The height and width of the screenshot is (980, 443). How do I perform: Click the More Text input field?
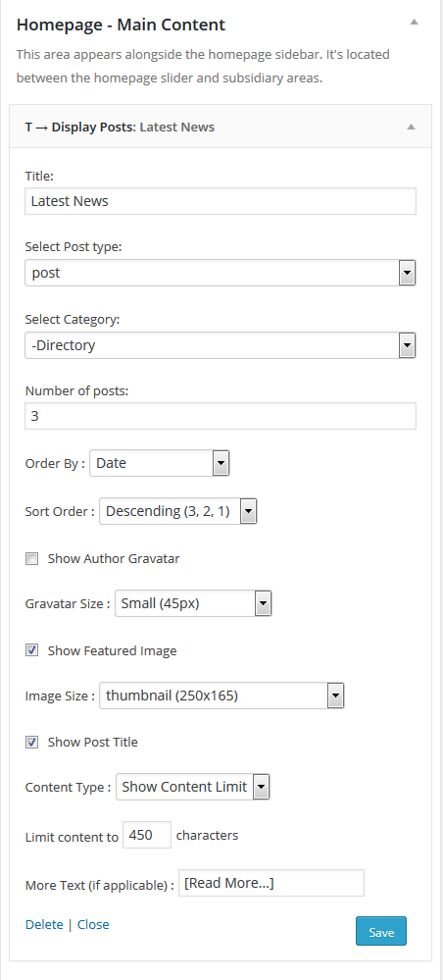[x=271, y=883]
